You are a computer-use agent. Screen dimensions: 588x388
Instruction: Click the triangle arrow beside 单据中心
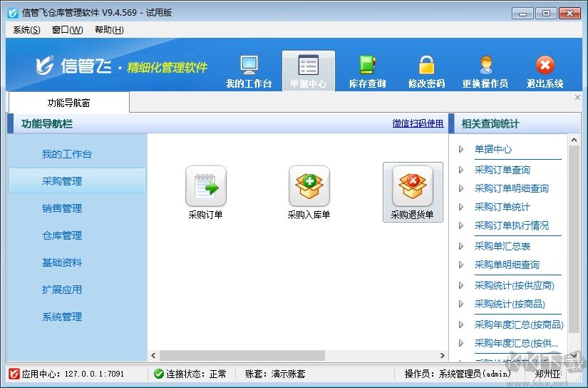(461, 149)
